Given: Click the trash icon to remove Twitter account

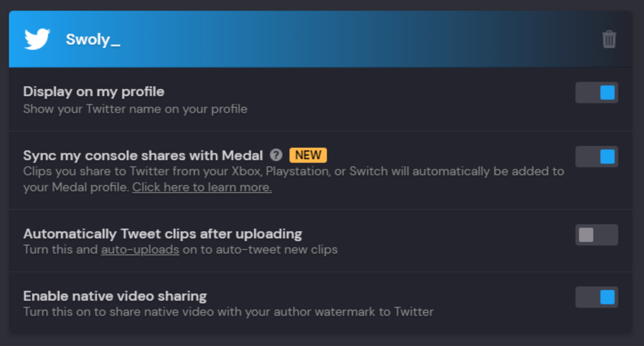Looking at the screenshot, I should click(x=608, y=39).
